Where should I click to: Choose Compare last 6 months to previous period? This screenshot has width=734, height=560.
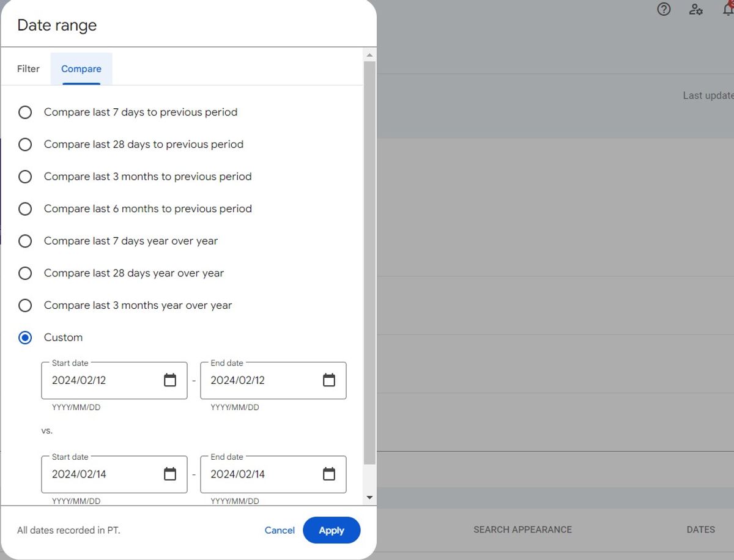tap(25, 209)
